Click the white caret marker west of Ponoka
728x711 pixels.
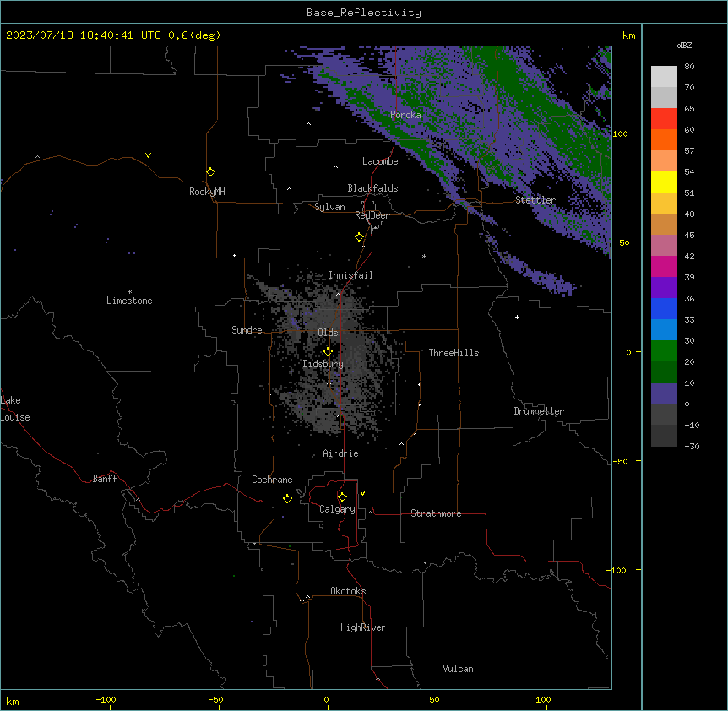[x=308, y=124]
